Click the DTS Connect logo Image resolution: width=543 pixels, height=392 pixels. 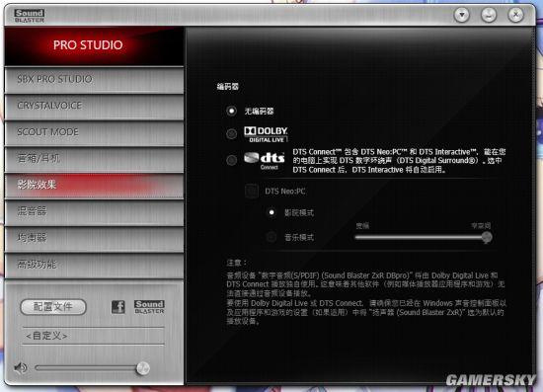tap(265, 161)
